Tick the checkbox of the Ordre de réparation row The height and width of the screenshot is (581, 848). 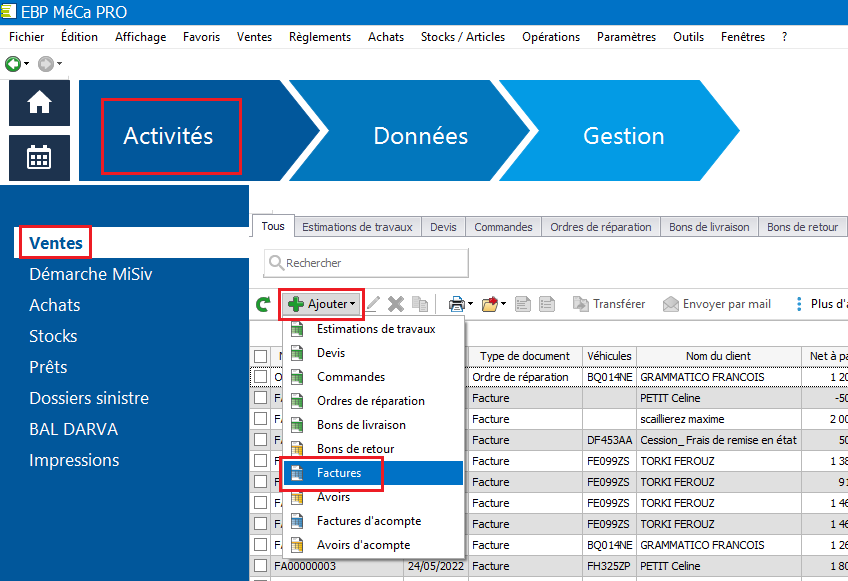261,377
